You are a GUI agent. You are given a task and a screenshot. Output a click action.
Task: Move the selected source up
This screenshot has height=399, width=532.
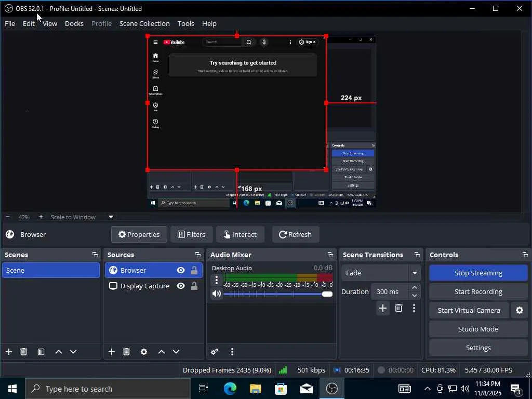[x=162, y=352]
